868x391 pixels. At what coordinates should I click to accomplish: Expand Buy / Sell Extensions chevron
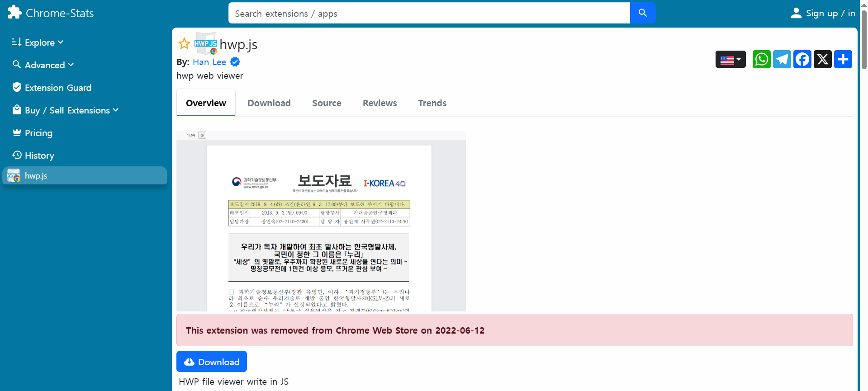(116, 110)
